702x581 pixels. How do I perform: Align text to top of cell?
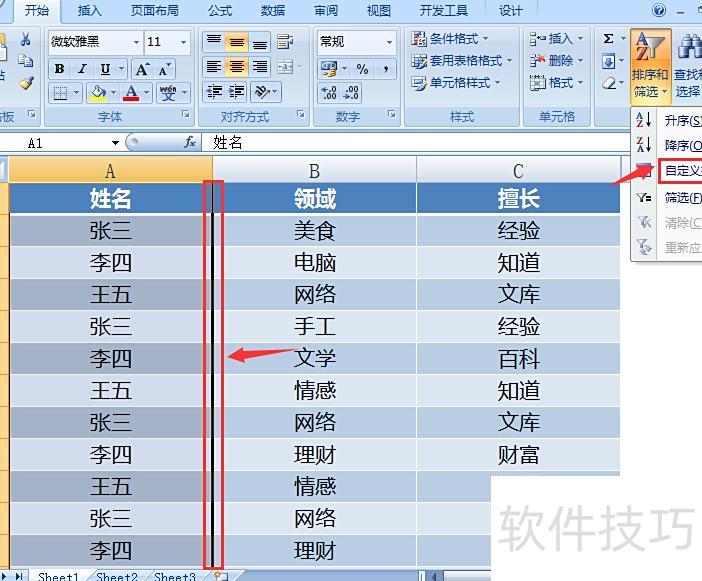coord(214,41)
